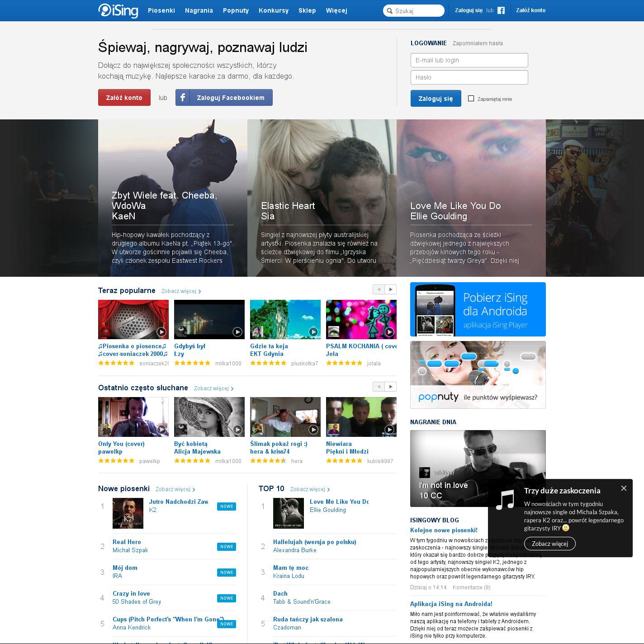This screenshot has width=644, height=644.
Task: Open the Pobierz iSing dla Androida banner
Action: tap(478, 309)
